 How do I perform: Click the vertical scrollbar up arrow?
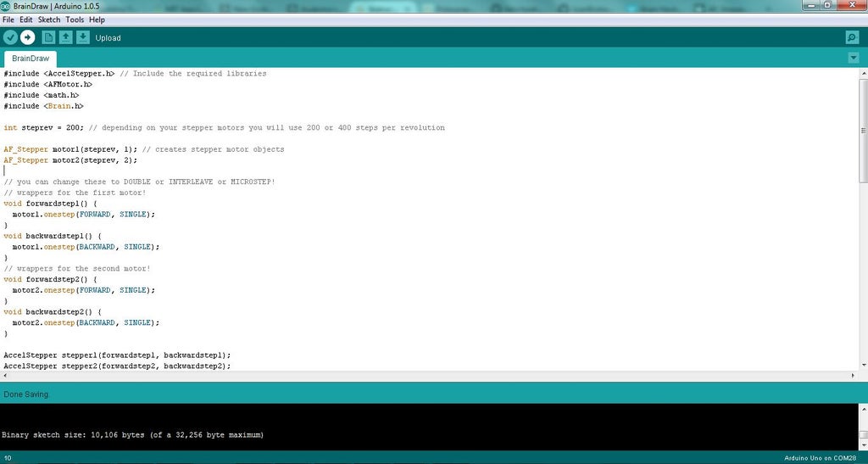(863, 74)
